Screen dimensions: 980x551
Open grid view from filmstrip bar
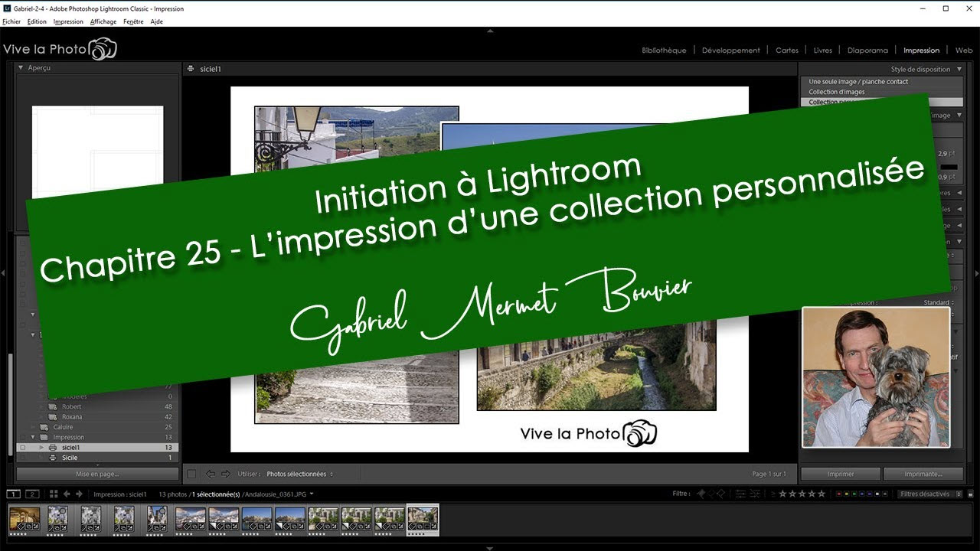tap(54, 494)
